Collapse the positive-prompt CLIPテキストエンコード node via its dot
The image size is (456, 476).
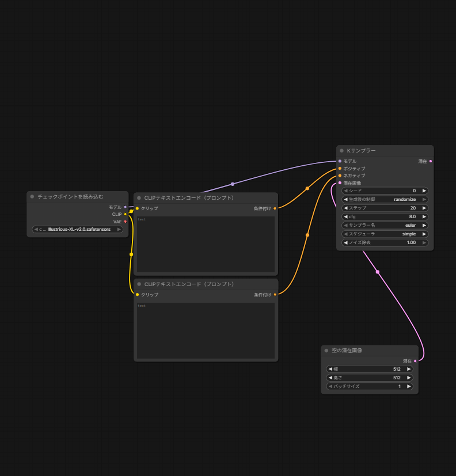139,198
